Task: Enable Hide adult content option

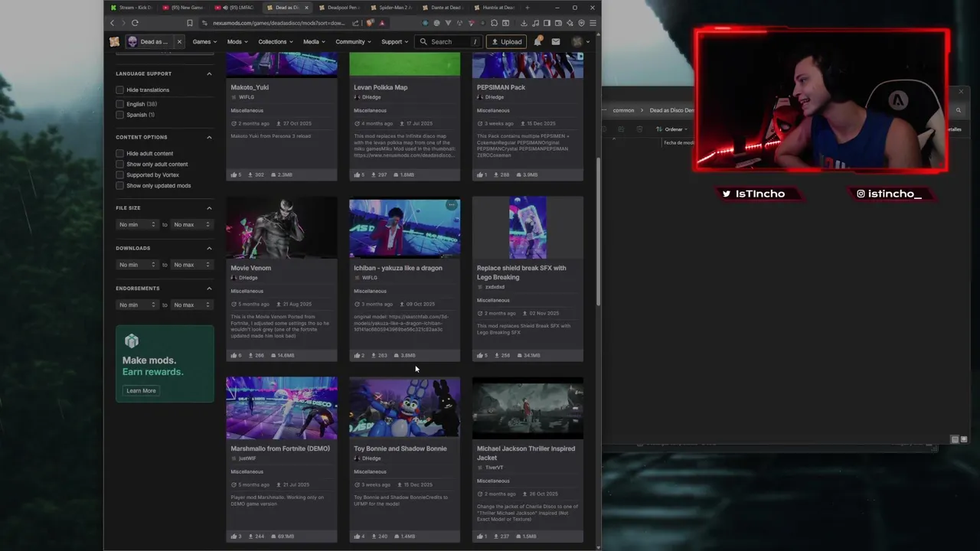Action: [x=119, y=153]
